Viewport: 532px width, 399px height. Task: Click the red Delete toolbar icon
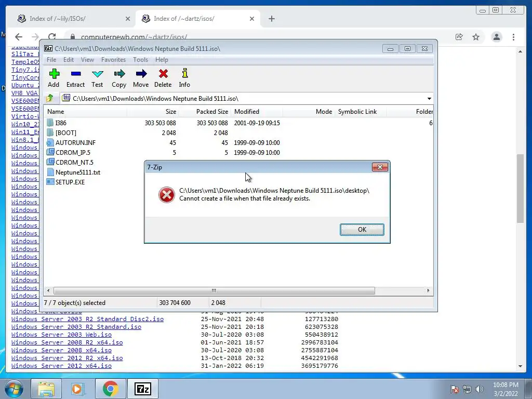click(163, 74)
